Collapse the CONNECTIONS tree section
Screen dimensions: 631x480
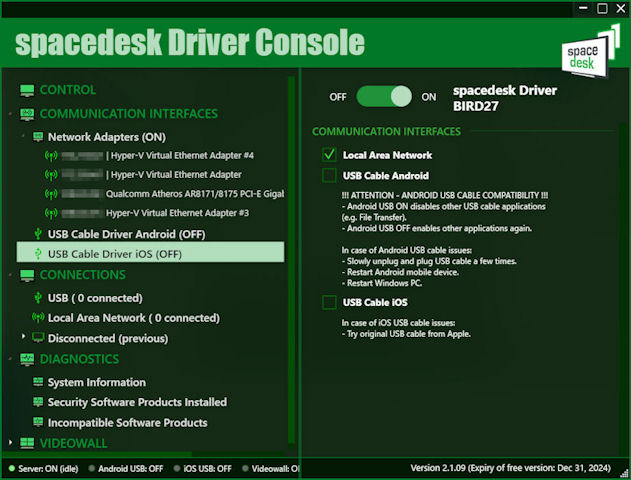[10, 275]
